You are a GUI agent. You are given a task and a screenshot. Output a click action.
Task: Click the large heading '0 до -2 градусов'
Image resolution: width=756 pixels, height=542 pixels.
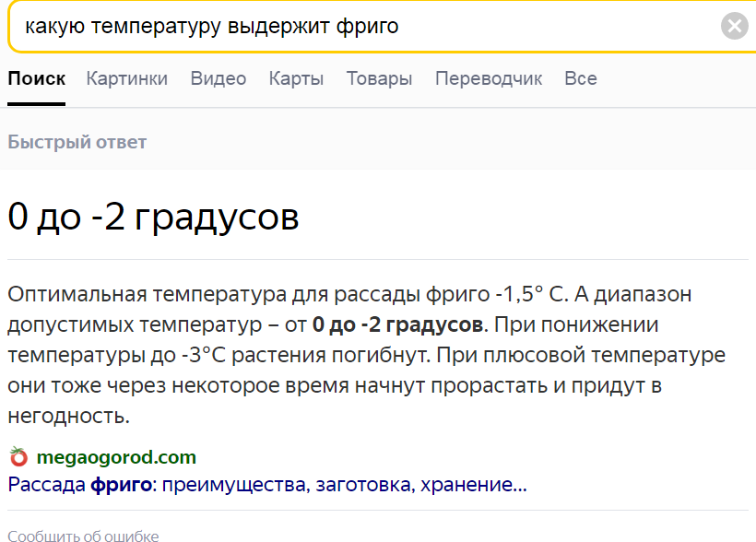[153, 218]
